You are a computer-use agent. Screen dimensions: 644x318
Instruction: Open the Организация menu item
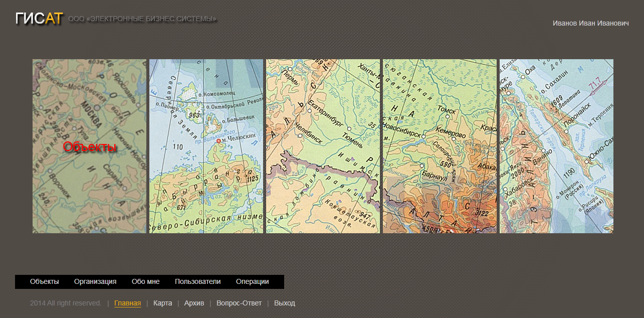coord(95,282)
